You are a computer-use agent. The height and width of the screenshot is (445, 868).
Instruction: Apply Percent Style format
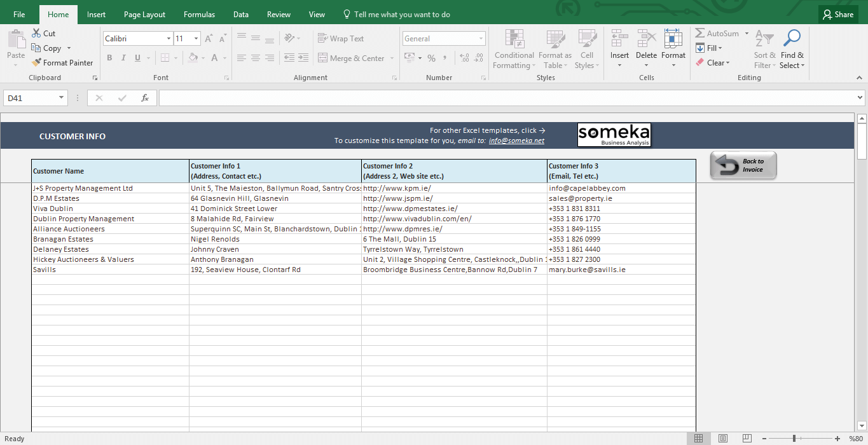pos(431,58)
